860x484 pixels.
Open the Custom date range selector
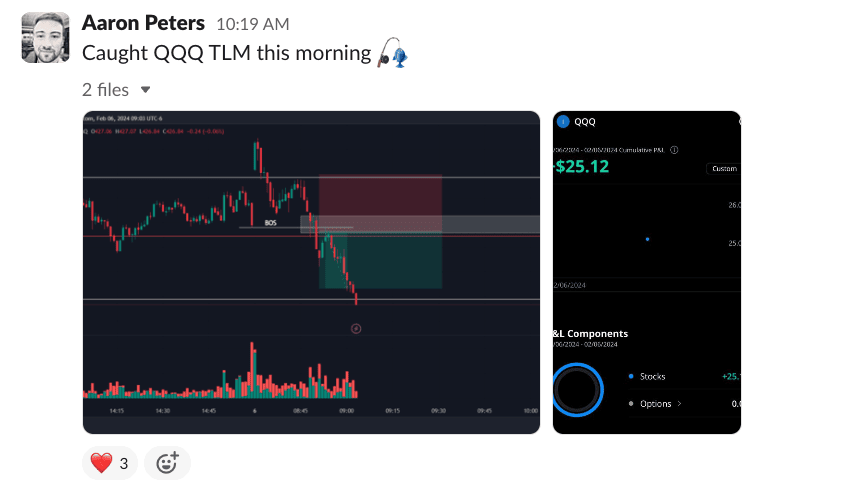pos(723,169)
